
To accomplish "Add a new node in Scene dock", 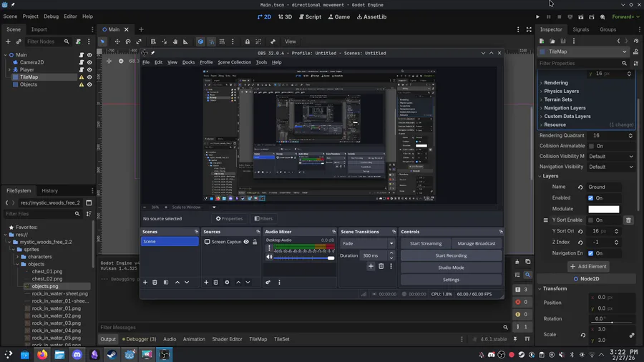I will [9, 41].
